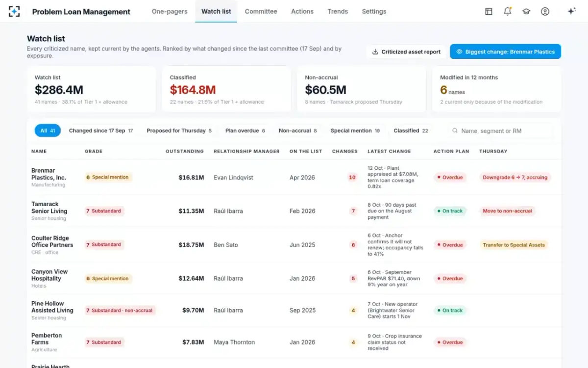588x368 pixels.
Task: Sort by the Changes column header
Action: pyautogui.click(x=344, y=151)
